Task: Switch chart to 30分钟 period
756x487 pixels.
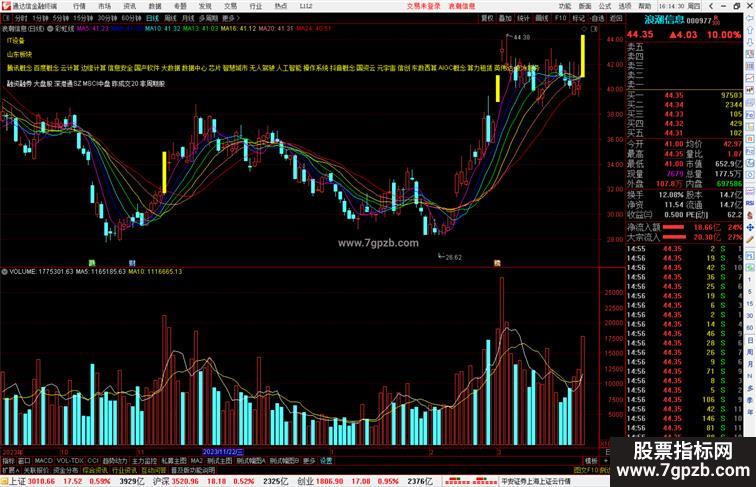Action: click(x=107, y=18)
